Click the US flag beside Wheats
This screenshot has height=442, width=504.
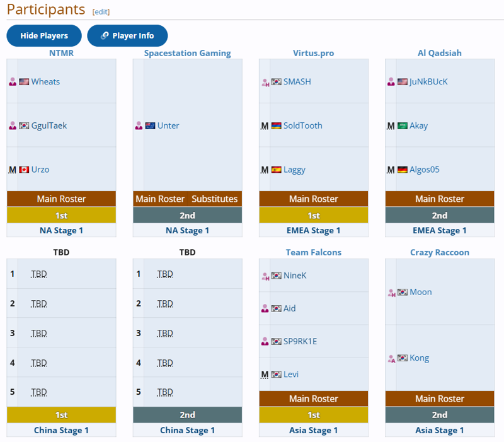(x=24, y=82)
